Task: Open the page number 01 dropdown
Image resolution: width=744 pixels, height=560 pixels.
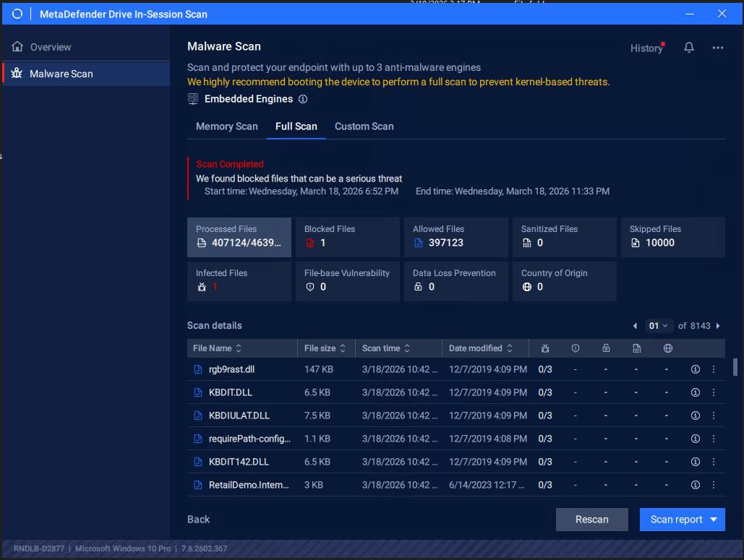Action: [658, 326]
